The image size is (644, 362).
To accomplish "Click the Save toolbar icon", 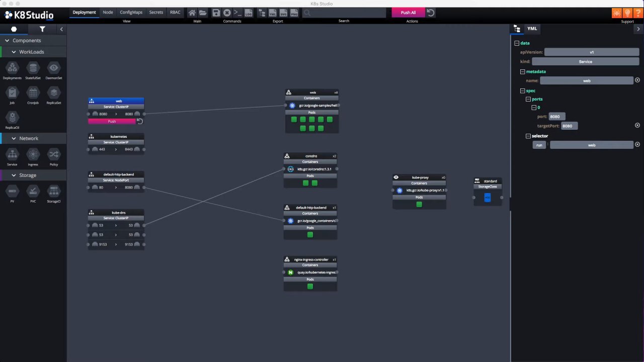I will pyautogui.click(x=216, y=13).
